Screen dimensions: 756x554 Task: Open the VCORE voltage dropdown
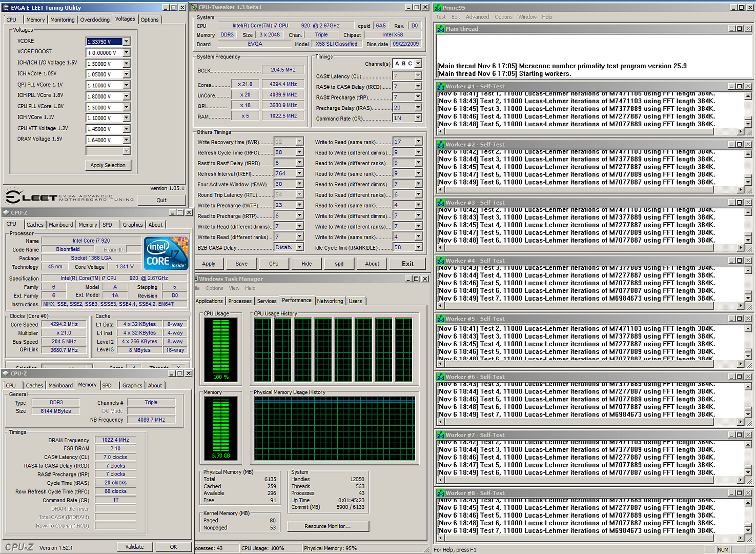pyautogui.click(x=127, y=42)
